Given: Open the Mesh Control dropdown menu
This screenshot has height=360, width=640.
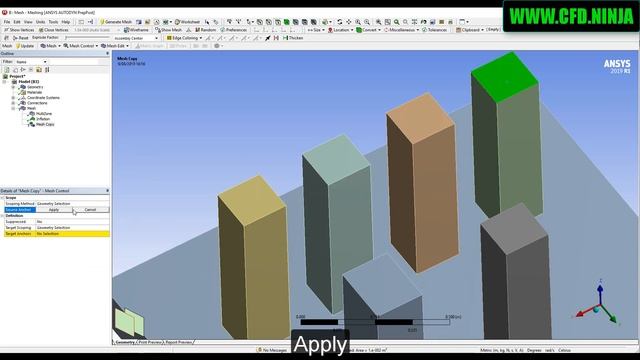Looking at the screenshot, I should 80,46.
